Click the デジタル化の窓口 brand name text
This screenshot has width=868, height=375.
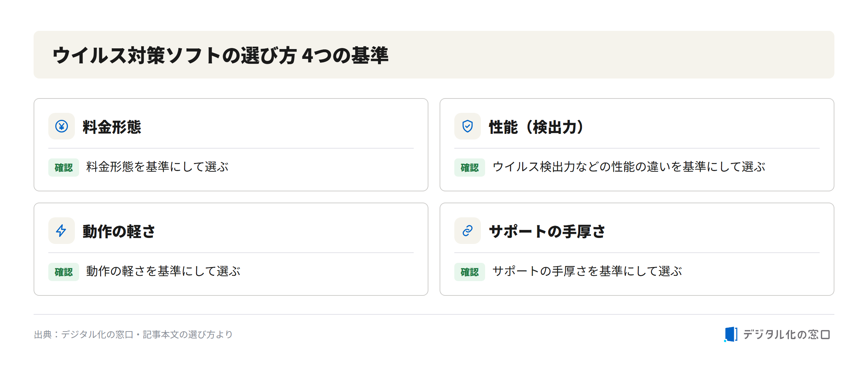787,335
